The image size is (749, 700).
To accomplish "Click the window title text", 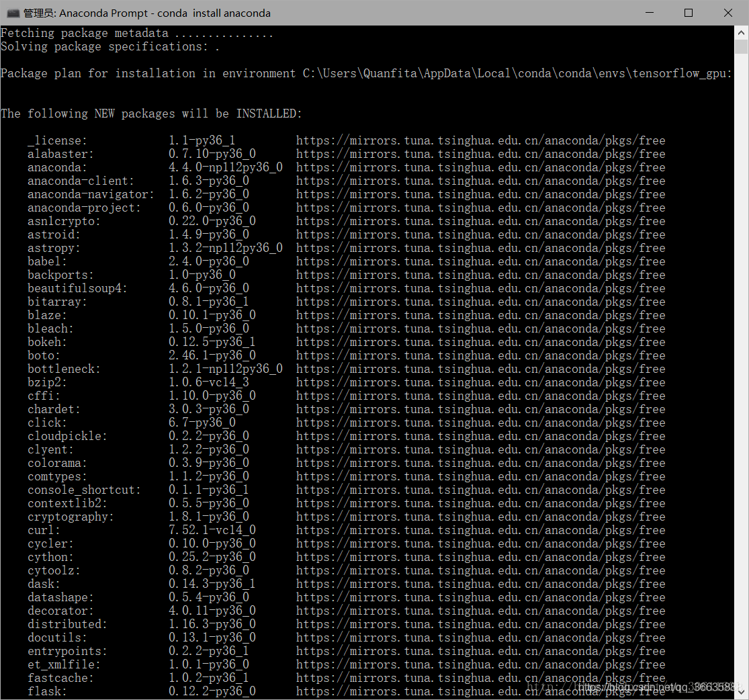I will pos(147,13).
